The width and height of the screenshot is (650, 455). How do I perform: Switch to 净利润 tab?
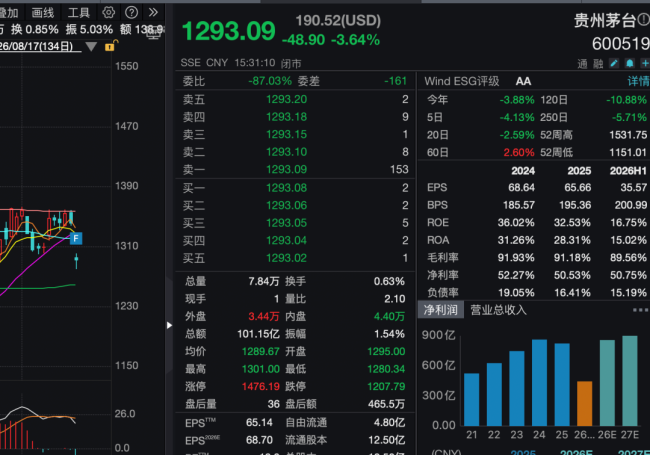[x=440, y=310]
